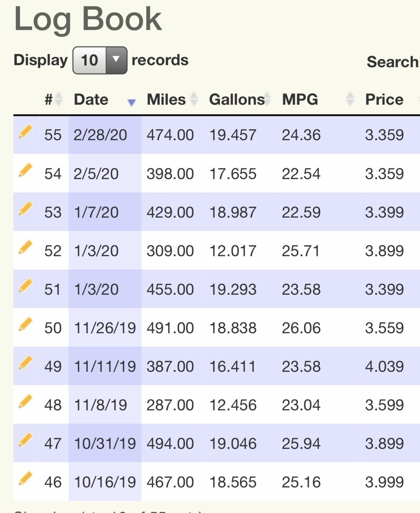
Task: Edit log entry 53 with the pencil icon
Action: (25, 209)
